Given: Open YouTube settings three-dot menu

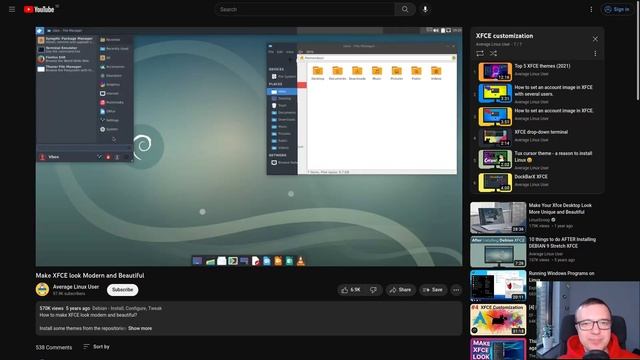Looking at the screenshot, I should [591, 9].
